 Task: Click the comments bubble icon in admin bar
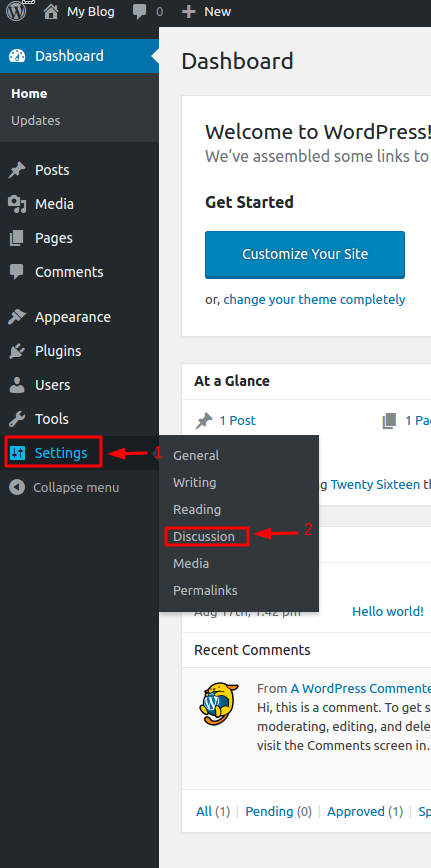click(x=140, y=12)
